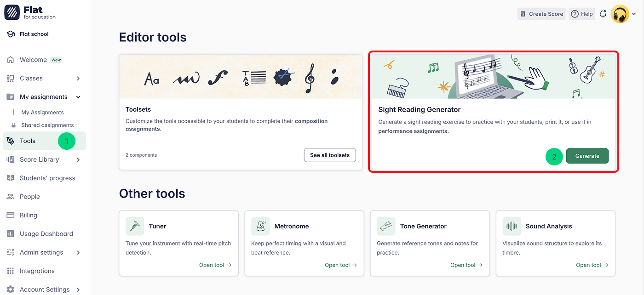Select Integrations in the sidebar
644x295 pixels.
[37, 271]
